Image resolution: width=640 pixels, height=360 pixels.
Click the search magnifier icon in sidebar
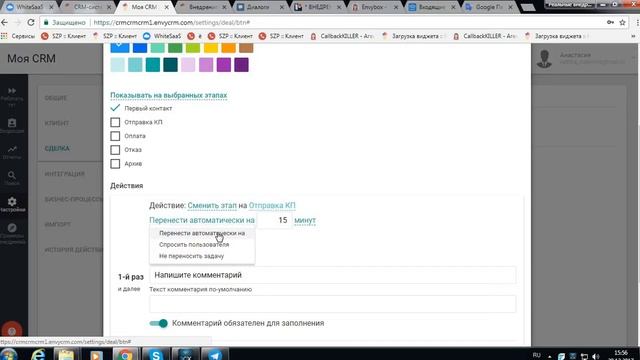point(12,176)
